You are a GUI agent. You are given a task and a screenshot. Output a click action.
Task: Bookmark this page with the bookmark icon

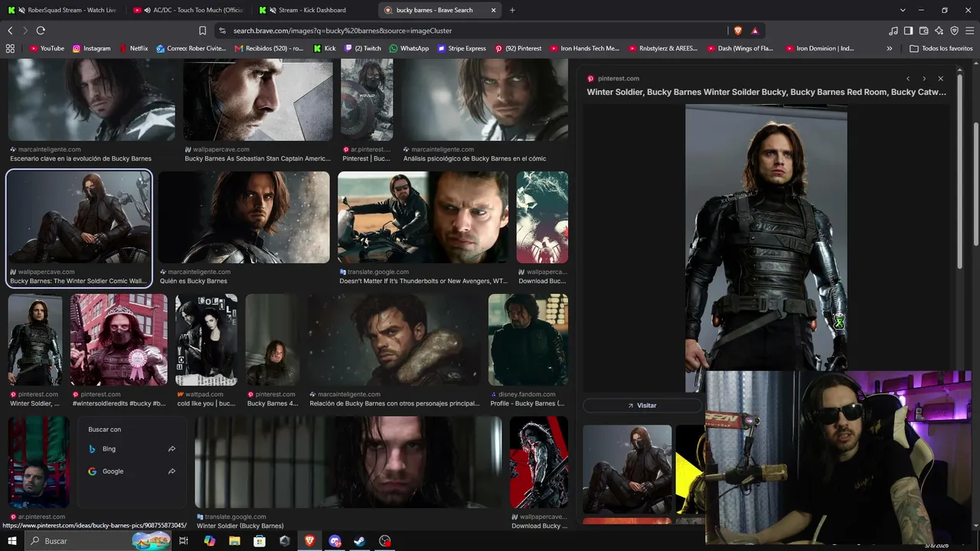coord(202,31)
